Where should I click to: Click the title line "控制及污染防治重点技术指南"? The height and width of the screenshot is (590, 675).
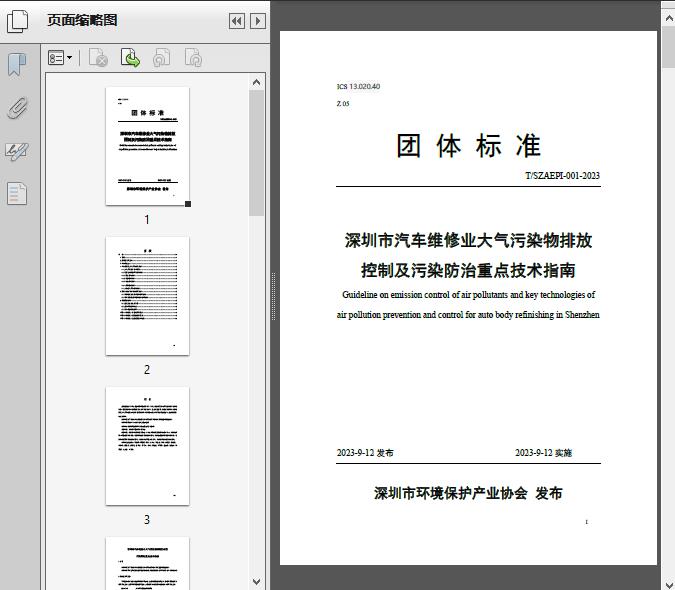(x=468, y=270)
